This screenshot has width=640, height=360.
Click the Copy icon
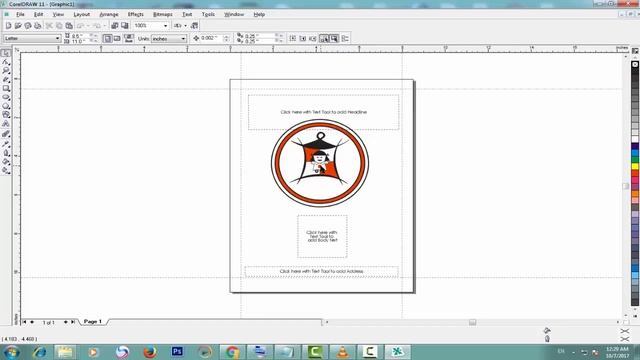59,25
